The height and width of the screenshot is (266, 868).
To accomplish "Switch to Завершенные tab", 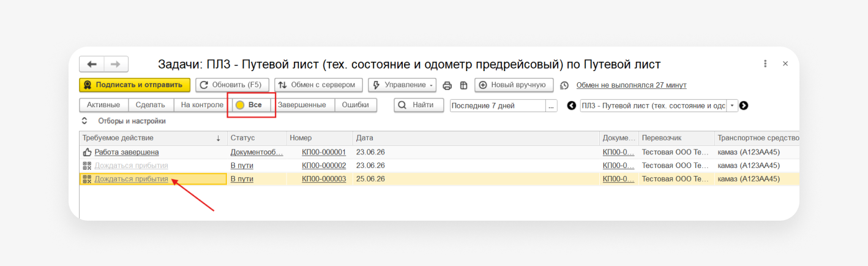I will pos(302,105).
